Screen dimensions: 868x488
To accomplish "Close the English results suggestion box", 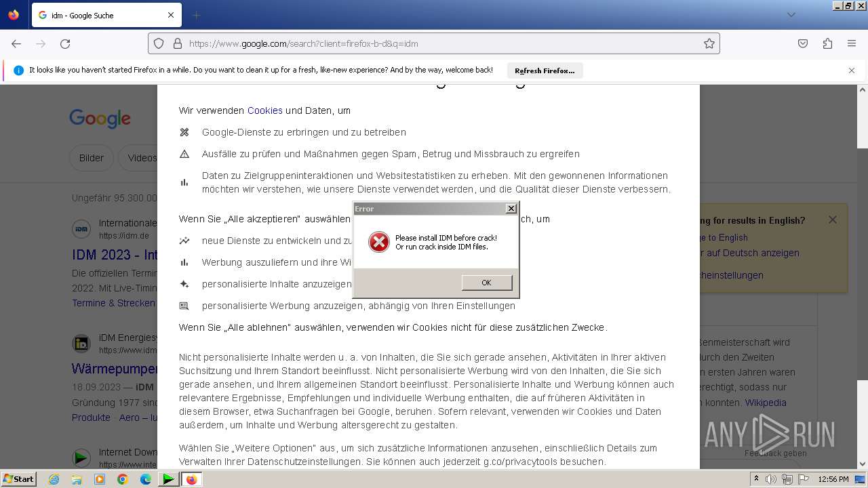I will (833, 220).
